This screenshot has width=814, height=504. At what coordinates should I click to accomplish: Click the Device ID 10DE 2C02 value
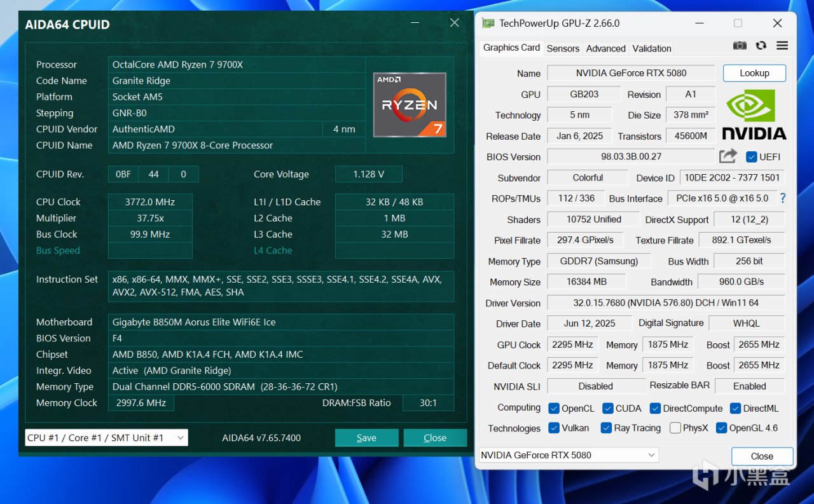733,178
